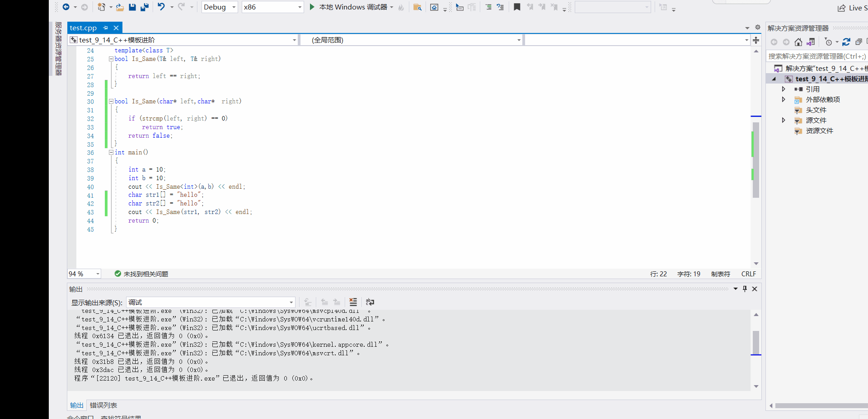Click the Output panel vertical scrollbar thumb
The image size is (868, 419).
tap(756, 342)
